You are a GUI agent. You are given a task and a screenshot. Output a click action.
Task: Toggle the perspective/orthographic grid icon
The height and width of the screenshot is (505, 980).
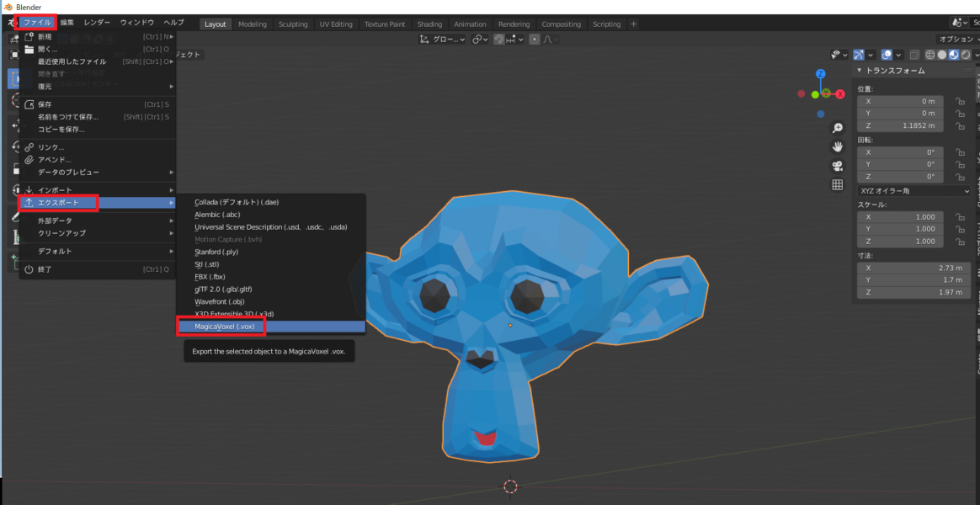coord(837,185)
